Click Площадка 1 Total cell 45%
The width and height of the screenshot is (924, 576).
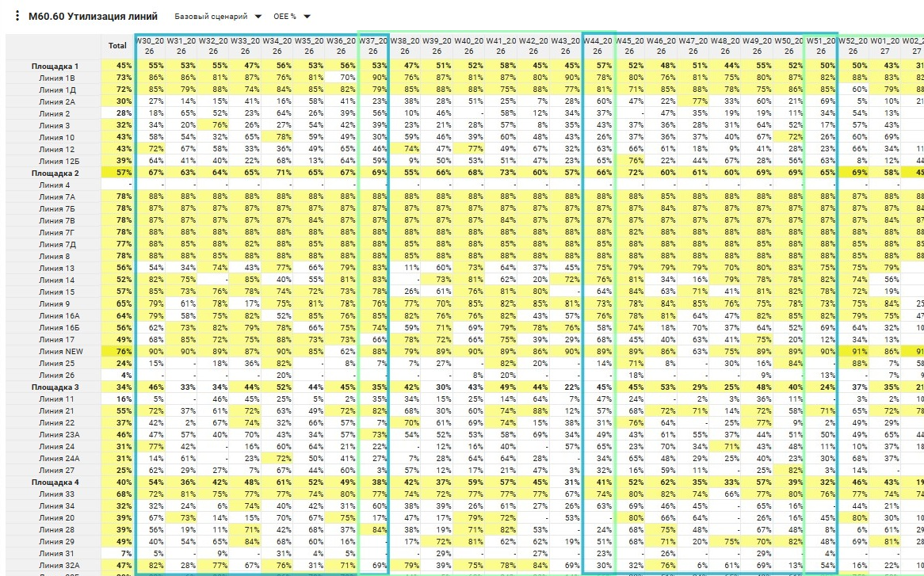click(x=117, y=66)
